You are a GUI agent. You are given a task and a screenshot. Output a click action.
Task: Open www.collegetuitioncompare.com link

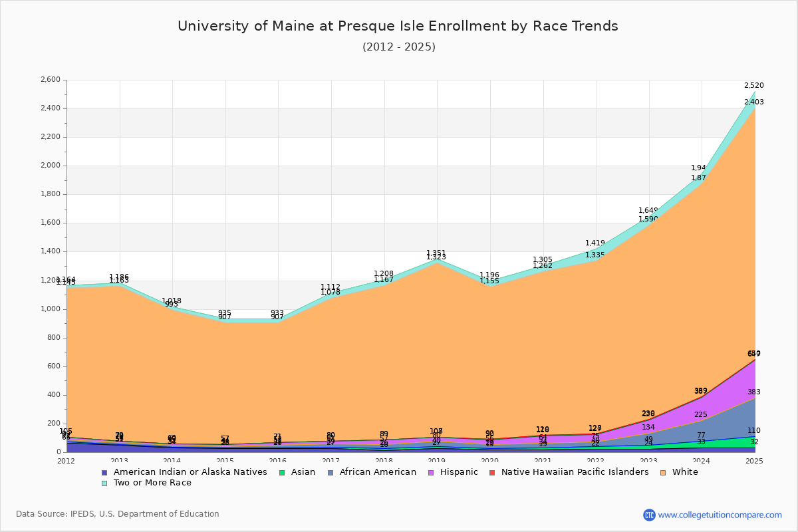(720, 515)
